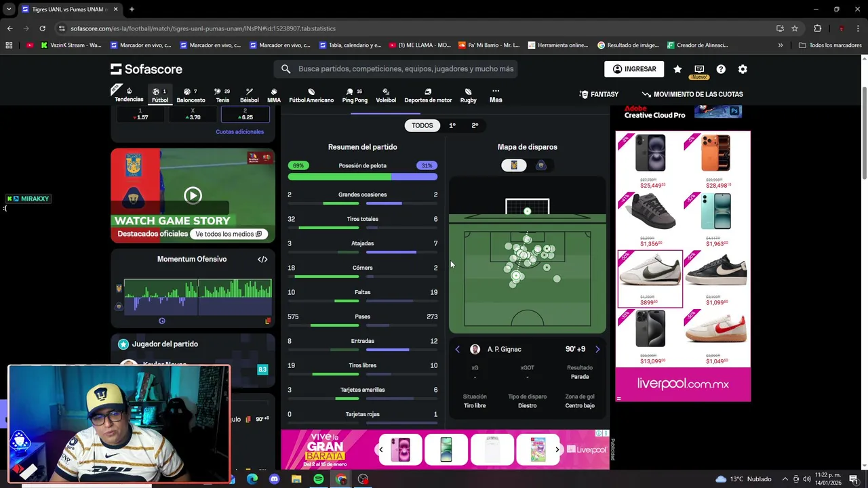
Task: Select the TODOS period filter
Action: [422, 125]
